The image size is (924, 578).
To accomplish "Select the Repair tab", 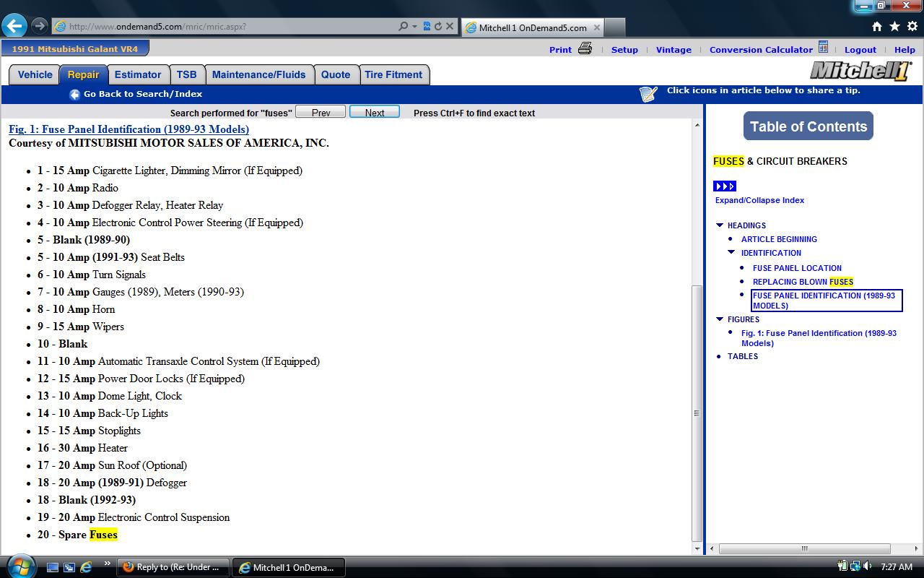I will coord(84,75).
